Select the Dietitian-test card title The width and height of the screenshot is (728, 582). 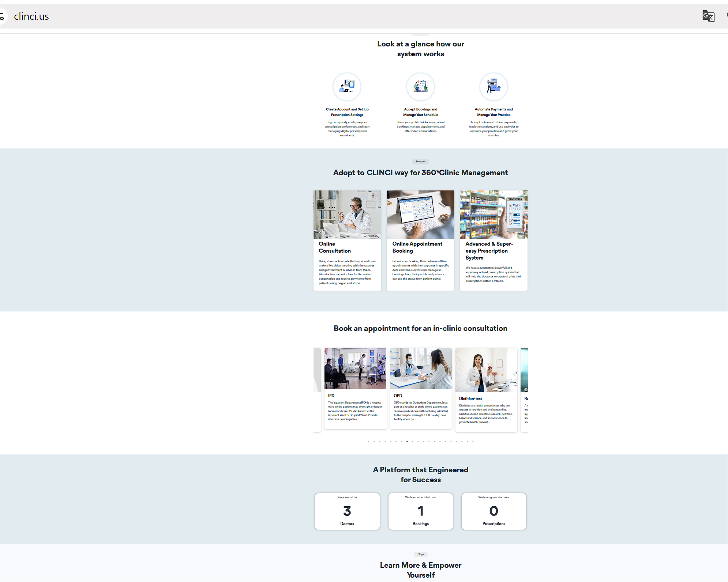(x=470, y=399)
